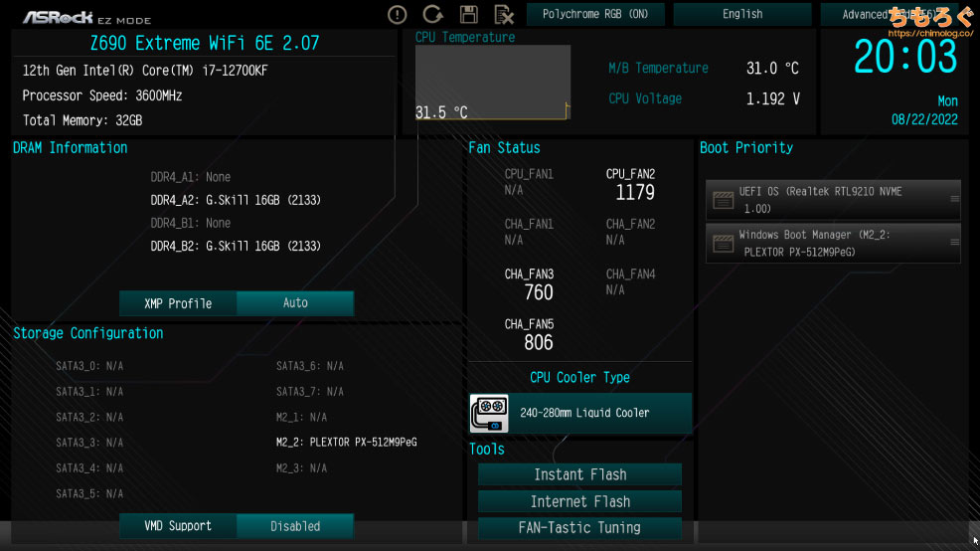Click SATA3_6: N/A entry
The width and height of the screenshot is (980, 551).
tap(310, 366)
